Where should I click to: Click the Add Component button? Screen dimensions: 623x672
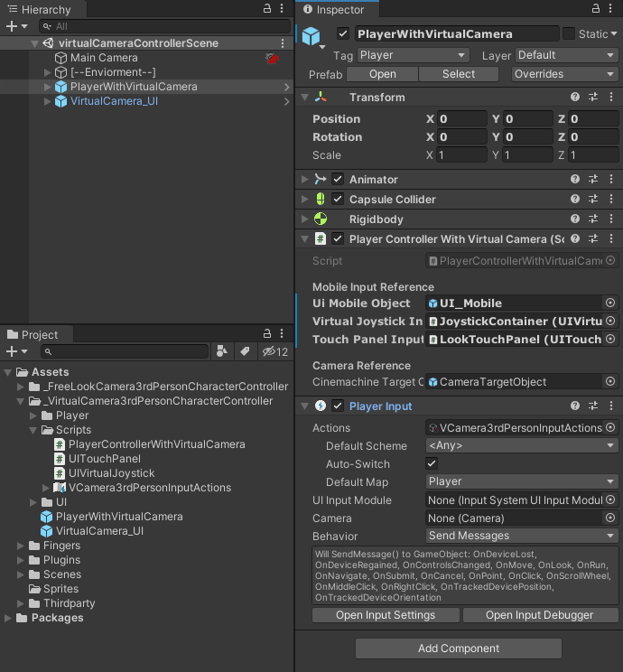[x=459, y=649]
